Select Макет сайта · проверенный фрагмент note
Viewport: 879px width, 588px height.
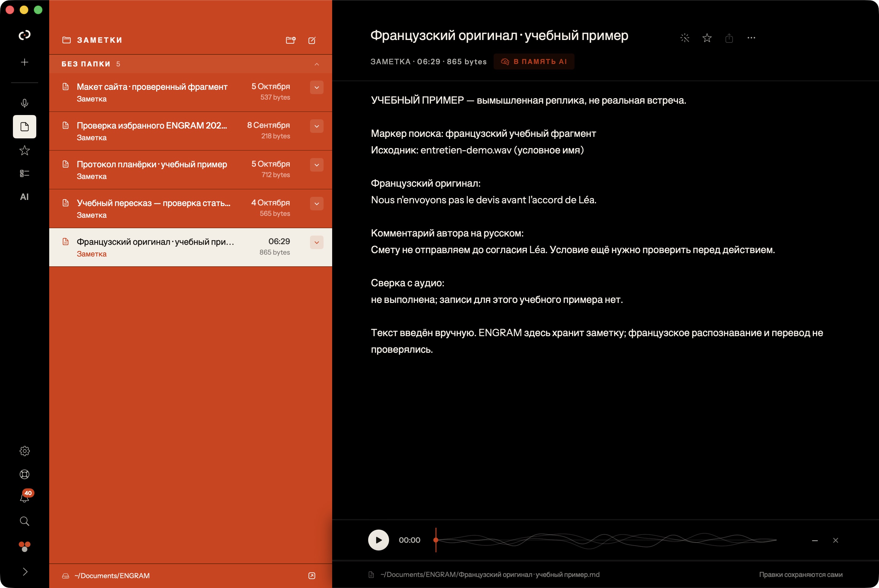tap(190, 92)
